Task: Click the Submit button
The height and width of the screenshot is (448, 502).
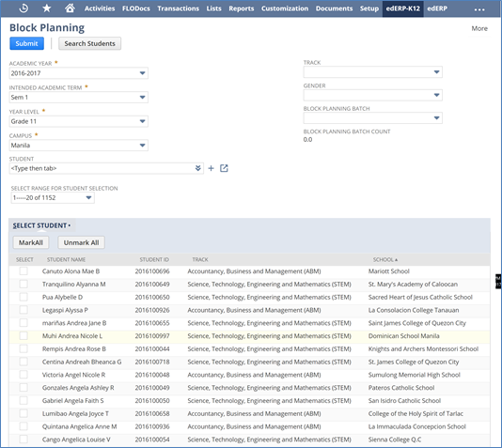Action: (26, 43)
